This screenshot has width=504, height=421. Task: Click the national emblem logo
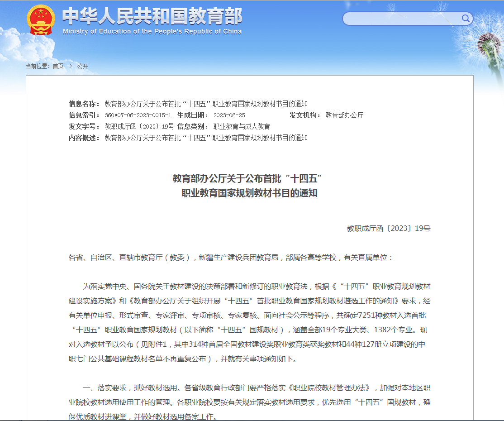click(x=41, y=20)
